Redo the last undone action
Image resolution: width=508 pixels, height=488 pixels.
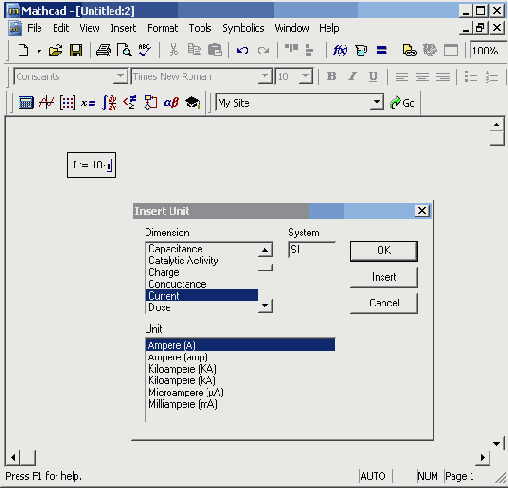(263, 50)
